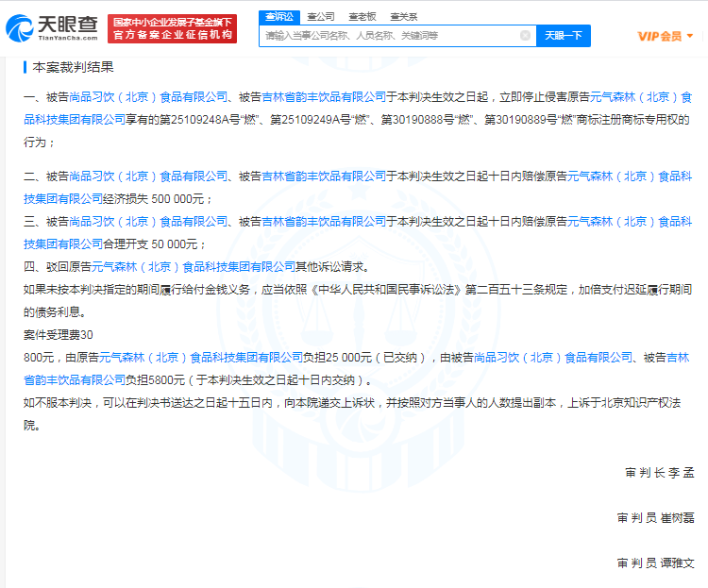The height and width of the screenshot is (588, 708).
Task: Click the 本案裁判结果 section heading
Action: click(x=73, y=67)
